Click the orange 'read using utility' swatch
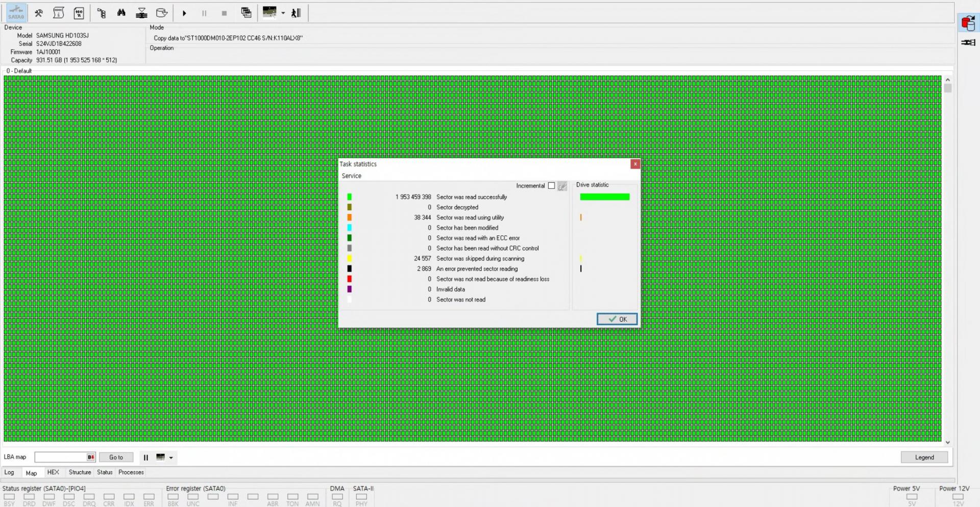The image size is (980, 507). [349, 218]
